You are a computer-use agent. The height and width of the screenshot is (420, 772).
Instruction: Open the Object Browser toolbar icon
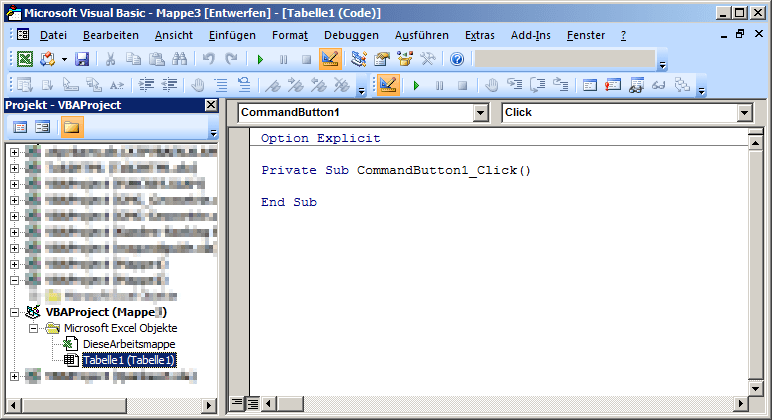point(405,60)
